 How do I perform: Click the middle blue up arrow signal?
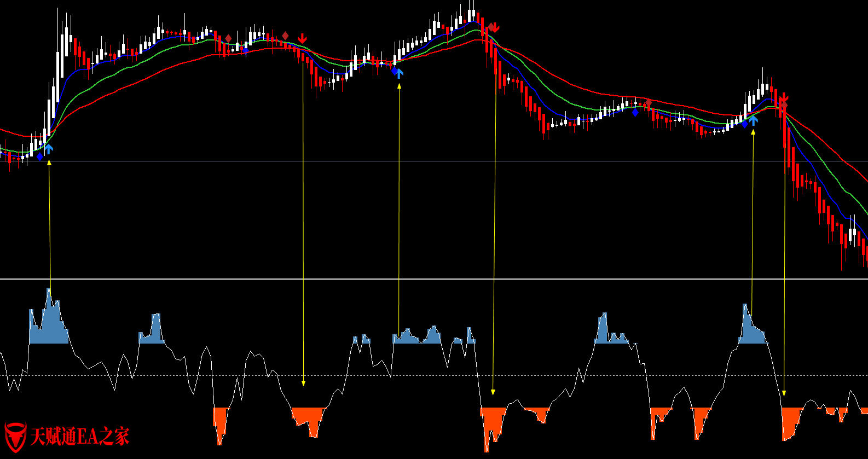click(399, 73)
